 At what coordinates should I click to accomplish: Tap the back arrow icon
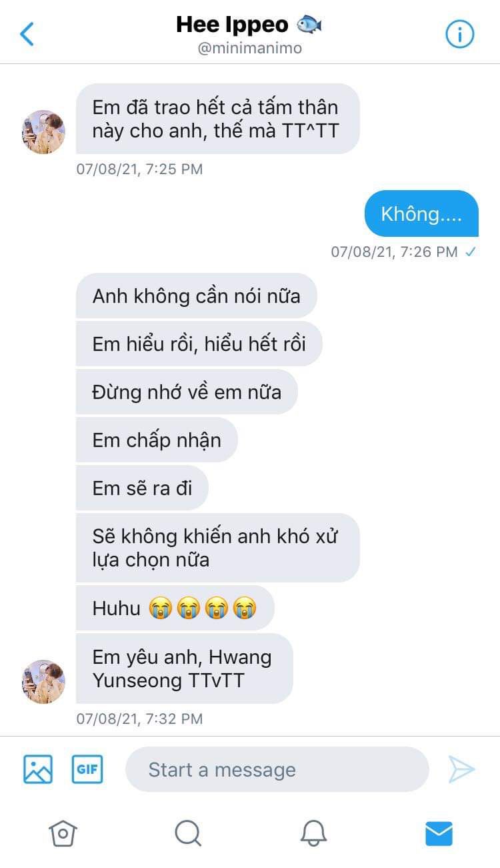27,33
